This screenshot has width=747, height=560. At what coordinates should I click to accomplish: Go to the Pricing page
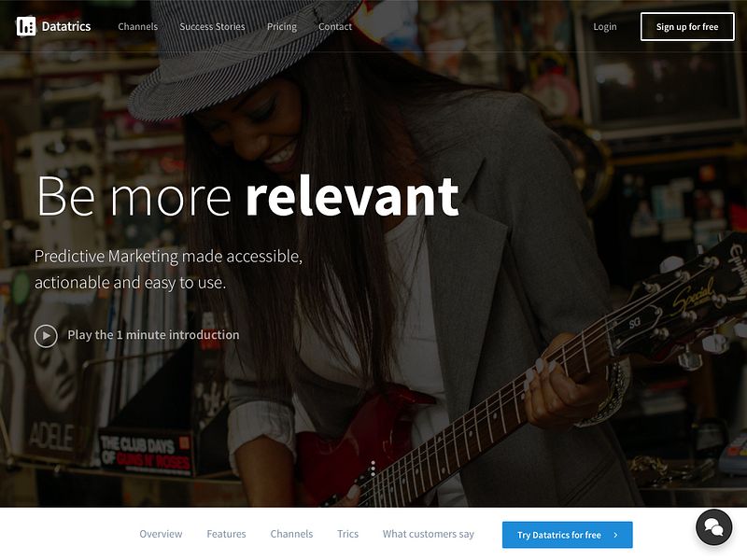[x=282, y=27]
